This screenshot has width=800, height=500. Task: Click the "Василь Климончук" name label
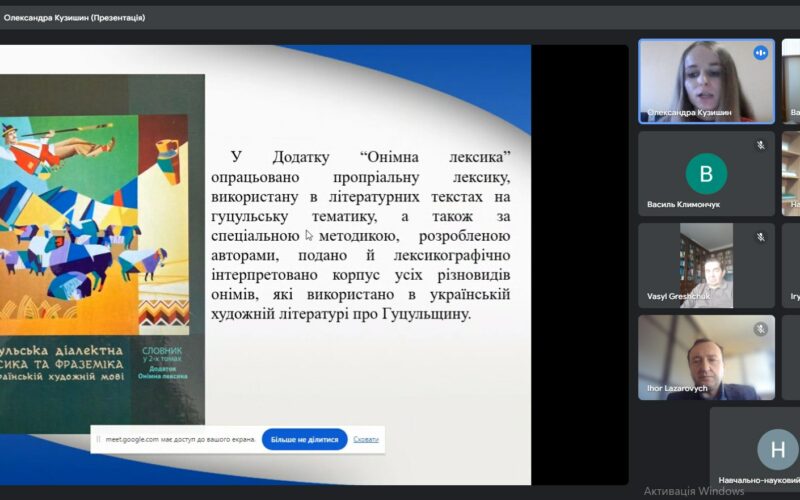point(682,205)
